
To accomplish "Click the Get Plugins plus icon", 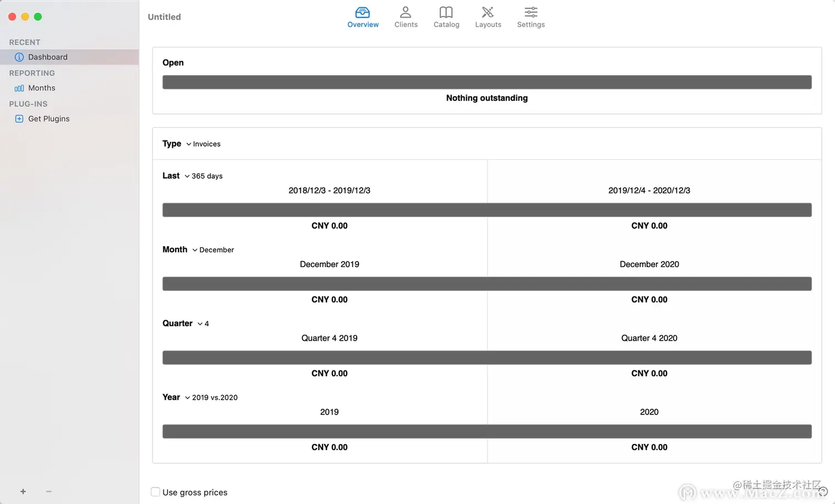I will point(19,119).
